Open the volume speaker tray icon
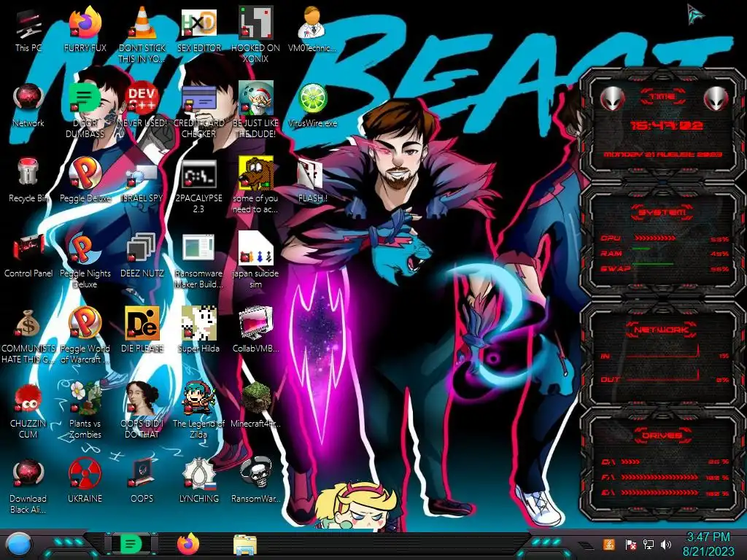Screen dimensions: 747x560 666,545
